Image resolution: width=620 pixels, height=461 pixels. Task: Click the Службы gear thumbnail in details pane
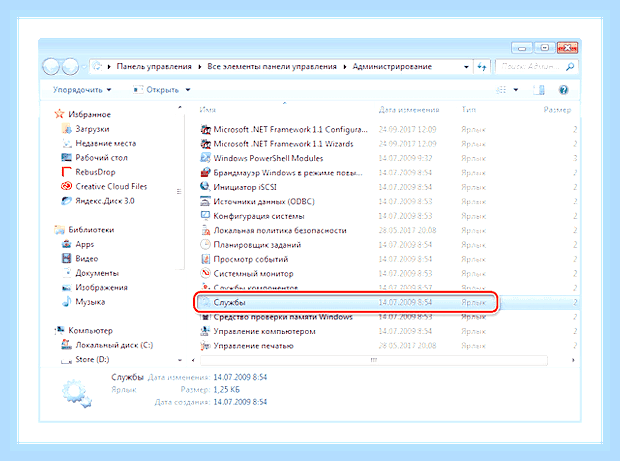tap(76, 393)
